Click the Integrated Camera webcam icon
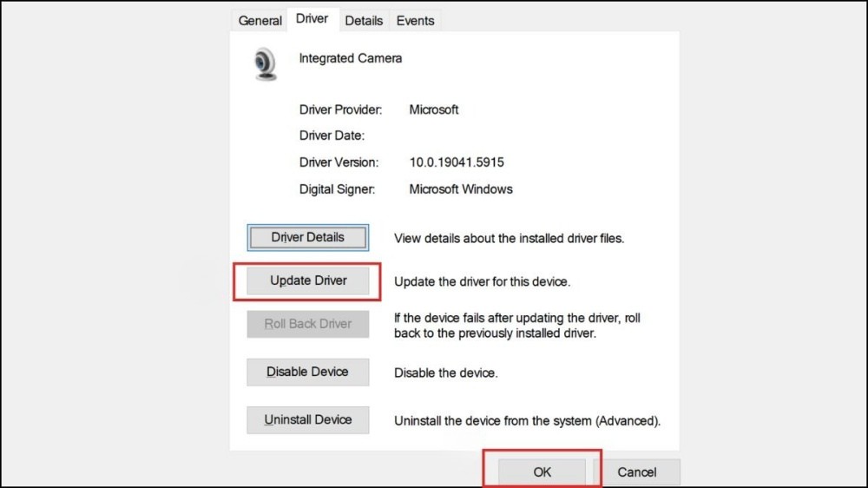The height and width of the screenshot is (488, 868). 266,64
